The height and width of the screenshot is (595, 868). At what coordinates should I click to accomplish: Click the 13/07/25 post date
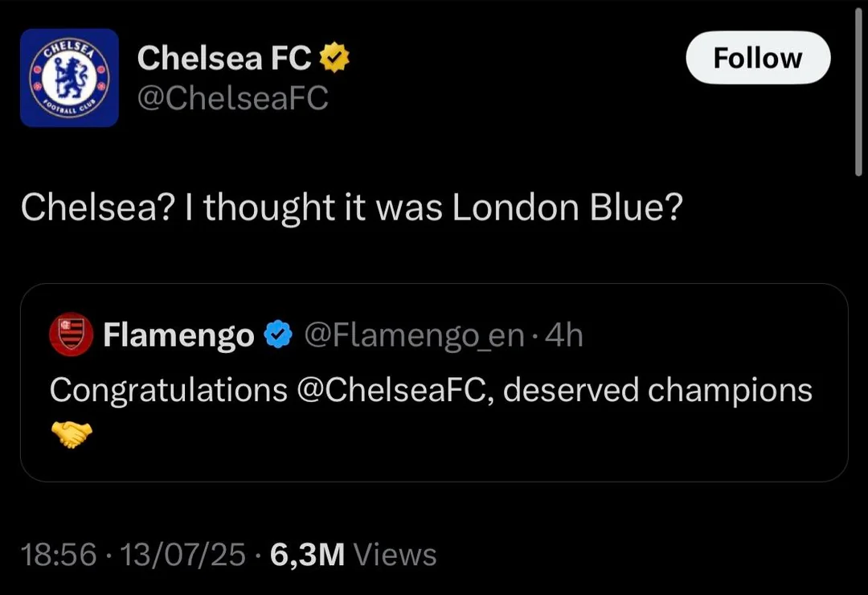point(182,555)
